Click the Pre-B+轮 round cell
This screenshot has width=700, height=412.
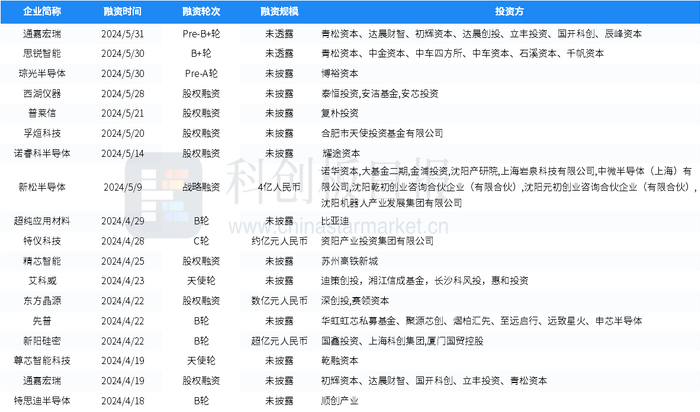[x=201, y=33]
